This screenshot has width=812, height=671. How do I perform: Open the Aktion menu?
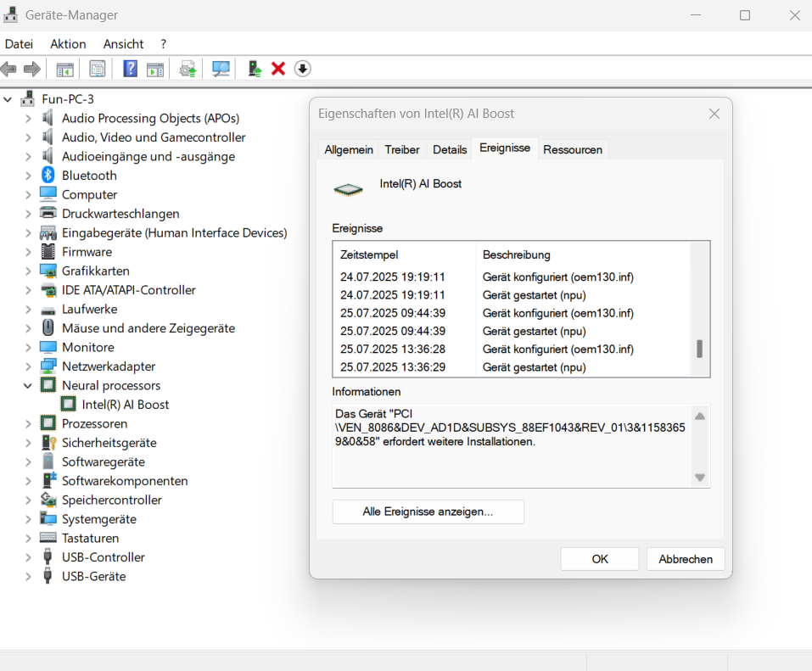pyautogui.click(x=68, y=44)
